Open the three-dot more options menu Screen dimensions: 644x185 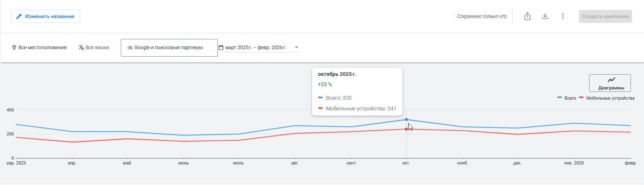point(563,16)
